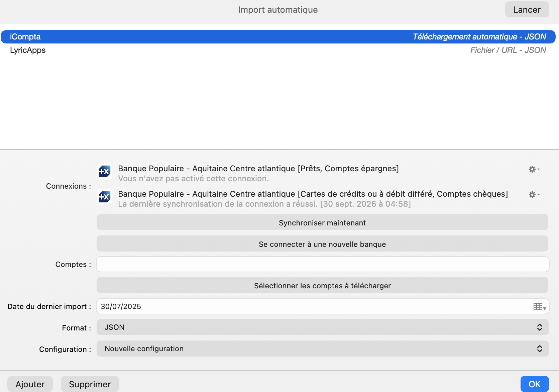Image resolution: width=559 pixels, height=392 pixels.
Task: Click Synchroniser maintenant
Action: 322,223
